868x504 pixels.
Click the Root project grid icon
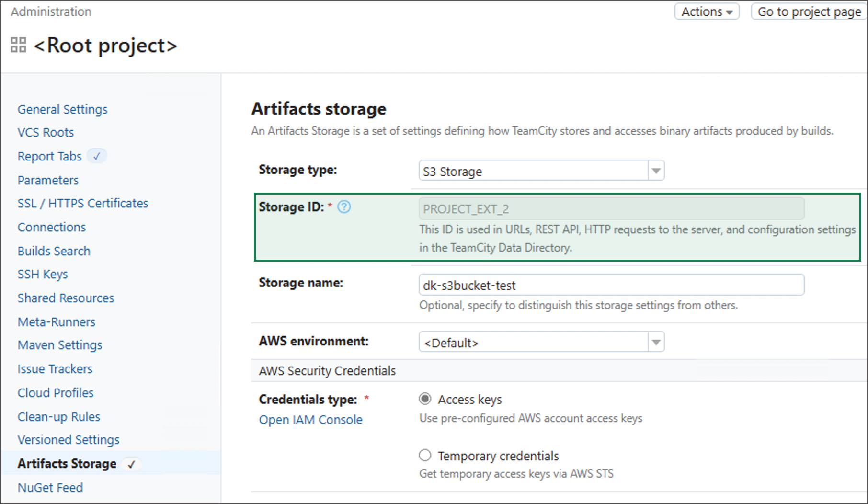pyautogui.click(x=18, y=45)
